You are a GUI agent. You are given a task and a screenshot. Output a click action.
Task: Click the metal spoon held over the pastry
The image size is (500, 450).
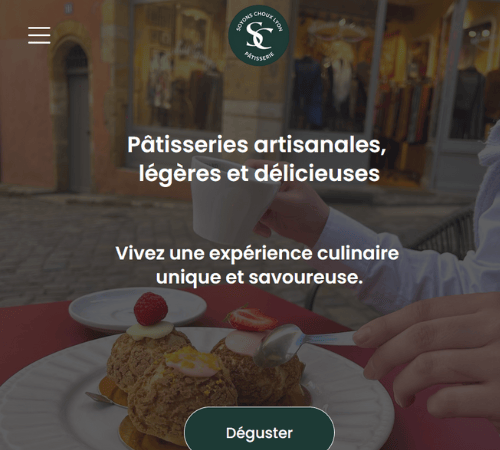pos(300,345)
